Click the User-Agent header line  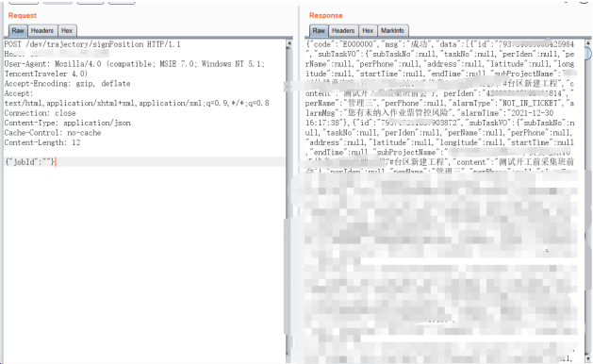135,69
